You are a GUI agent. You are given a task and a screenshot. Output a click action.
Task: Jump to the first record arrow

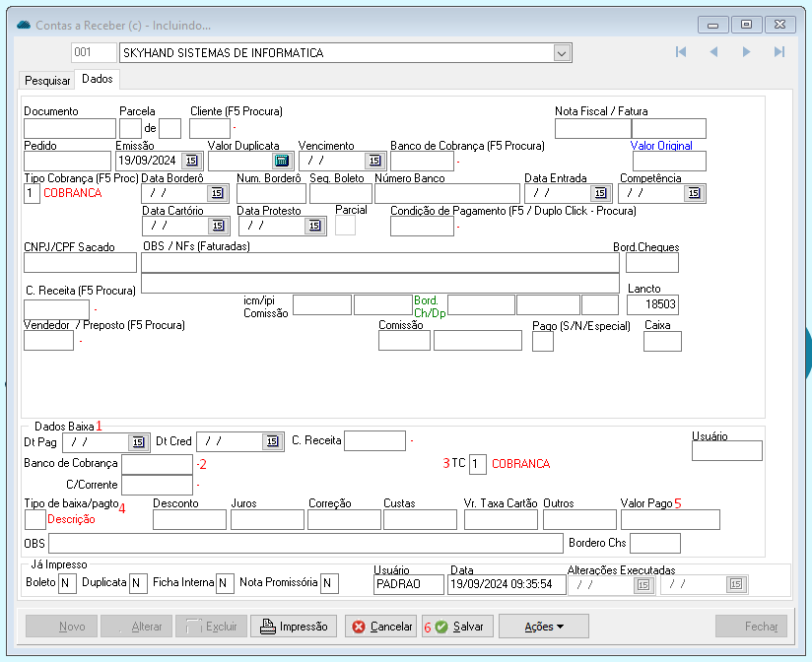tap(680, 52)
